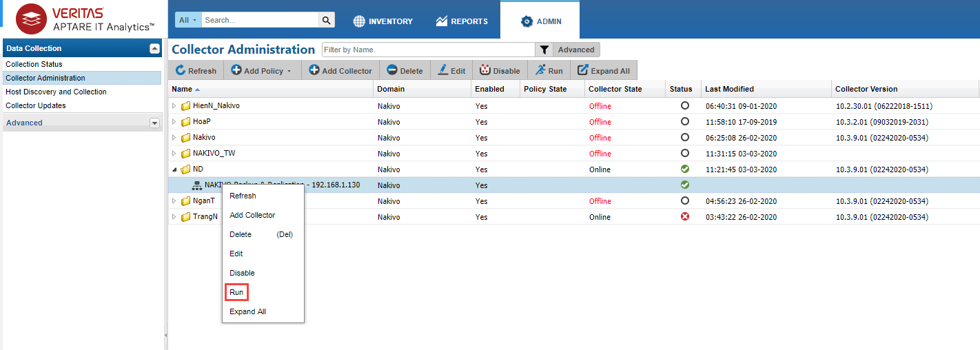This screenshot has height=350, width=980.
Task: Choose Run from the context menu
Action: [x=236, y=292]
